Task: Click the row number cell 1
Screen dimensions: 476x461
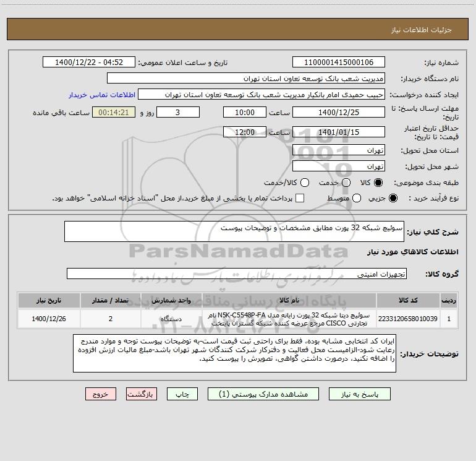Action: [x=449, y=319]
